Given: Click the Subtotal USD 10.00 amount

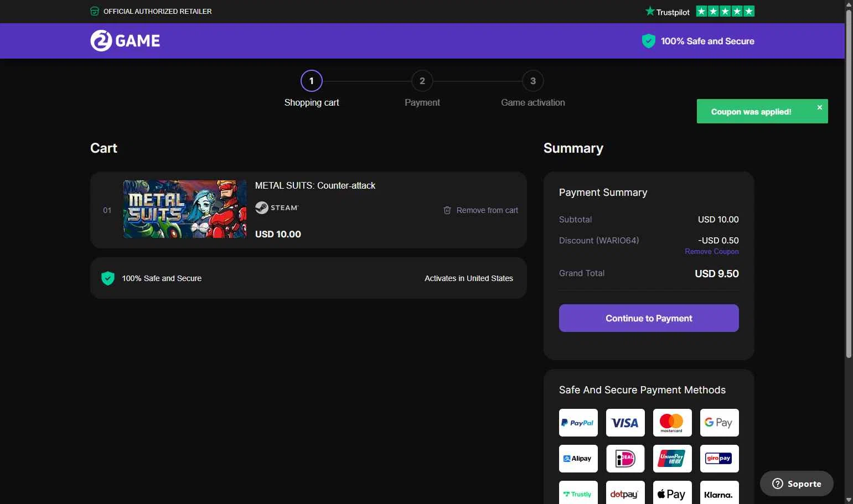Looking at the screenshot, I should 718,219.
